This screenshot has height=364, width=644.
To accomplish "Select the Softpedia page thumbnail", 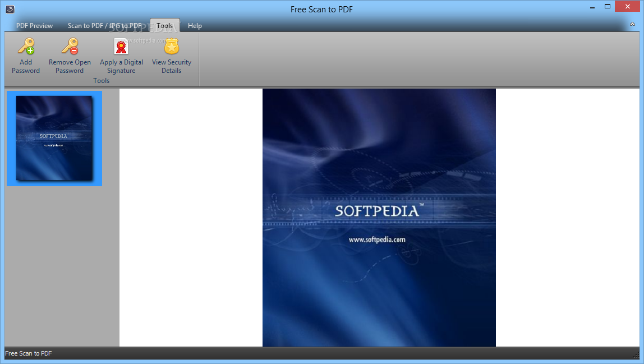I will [x=54, y=139].
